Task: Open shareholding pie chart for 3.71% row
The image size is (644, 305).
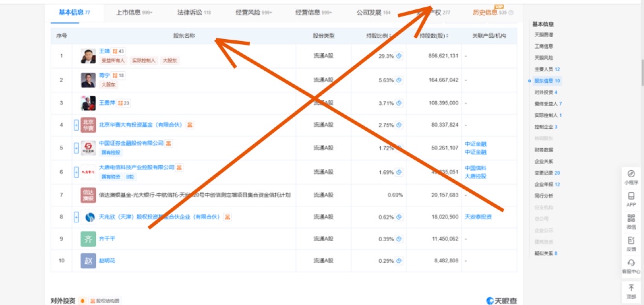Action: coord(399,103)
